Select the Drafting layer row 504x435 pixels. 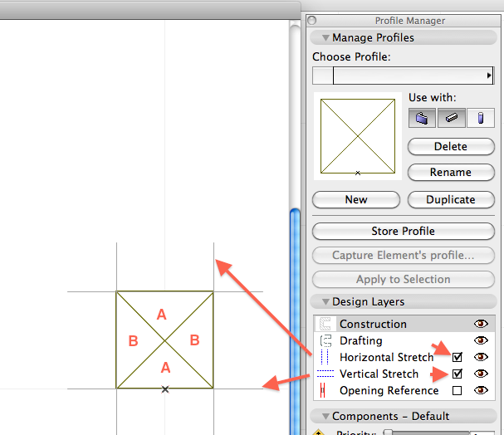click(x=404, y=340)
